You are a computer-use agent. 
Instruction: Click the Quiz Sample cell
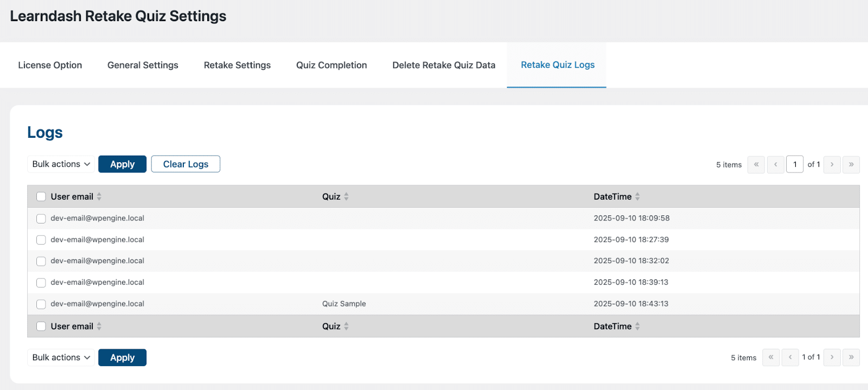point(344,304)
